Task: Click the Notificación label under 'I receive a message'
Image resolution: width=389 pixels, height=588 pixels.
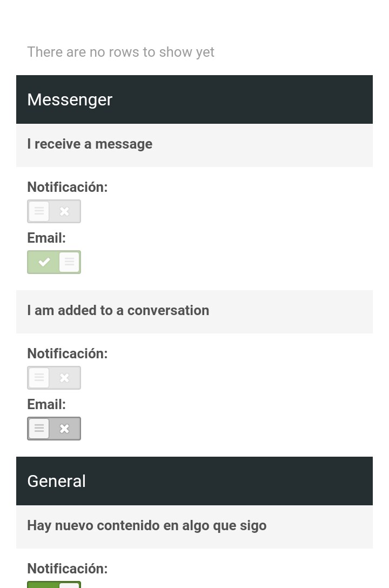Action: tap(68, 187)
